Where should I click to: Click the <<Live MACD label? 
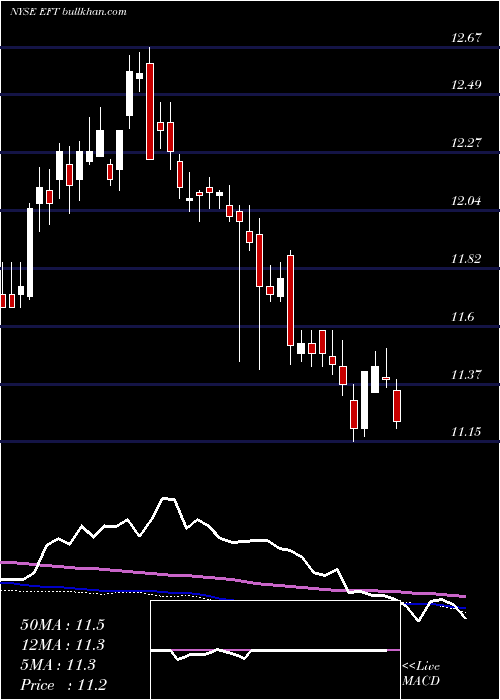click(x=421, y=673)
